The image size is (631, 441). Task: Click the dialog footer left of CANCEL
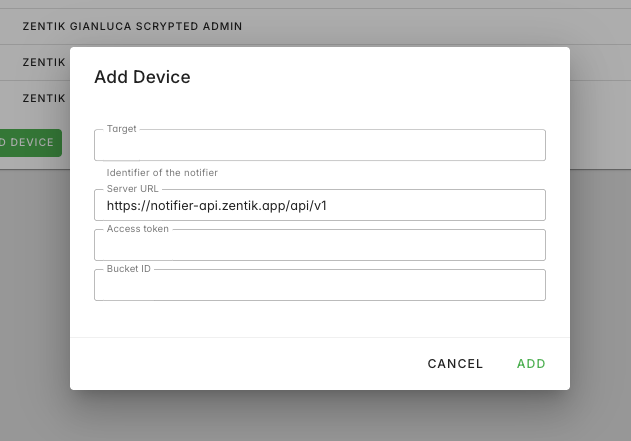click(x=250, y=364)
